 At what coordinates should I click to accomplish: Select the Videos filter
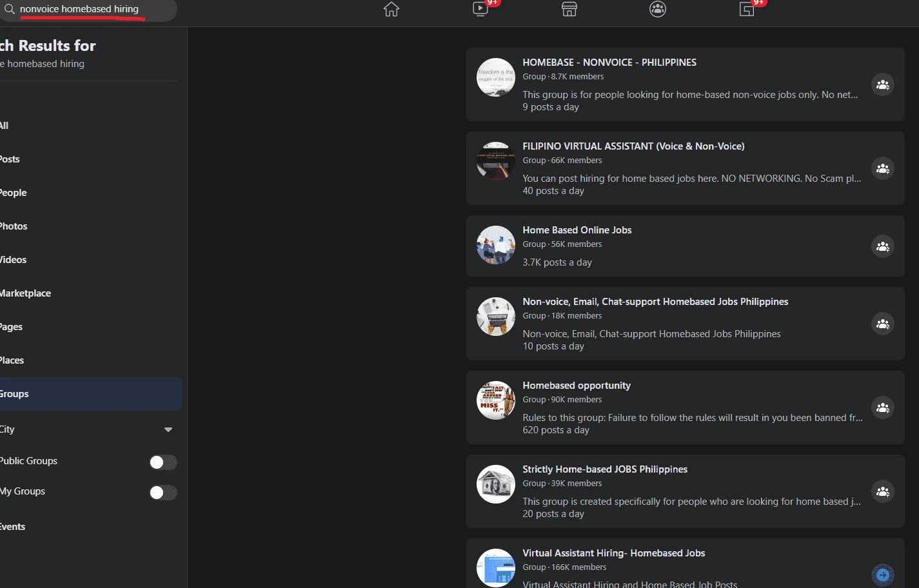91,260
